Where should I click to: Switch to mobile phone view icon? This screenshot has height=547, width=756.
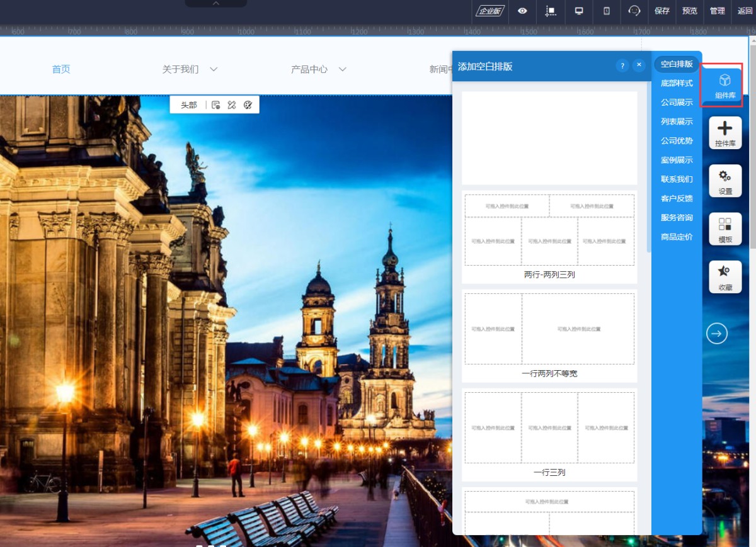(x=607, y=11)
